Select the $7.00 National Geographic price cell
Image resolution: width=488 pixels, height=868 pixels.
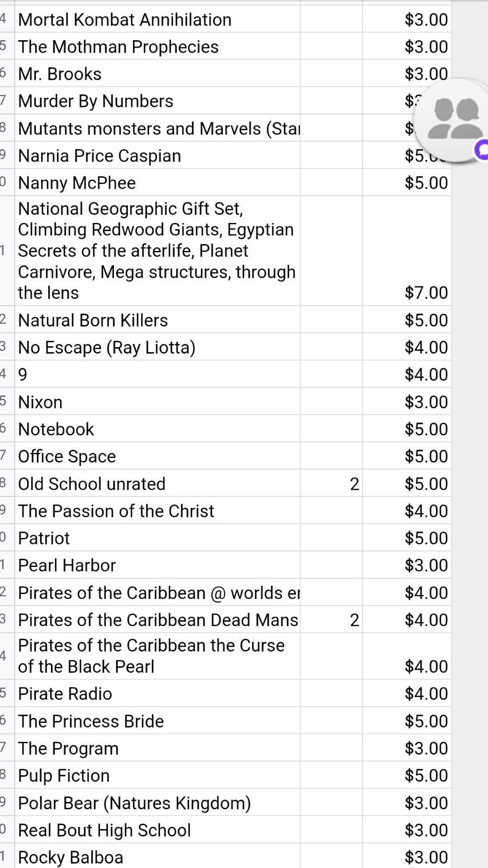(x=407, y=251)
